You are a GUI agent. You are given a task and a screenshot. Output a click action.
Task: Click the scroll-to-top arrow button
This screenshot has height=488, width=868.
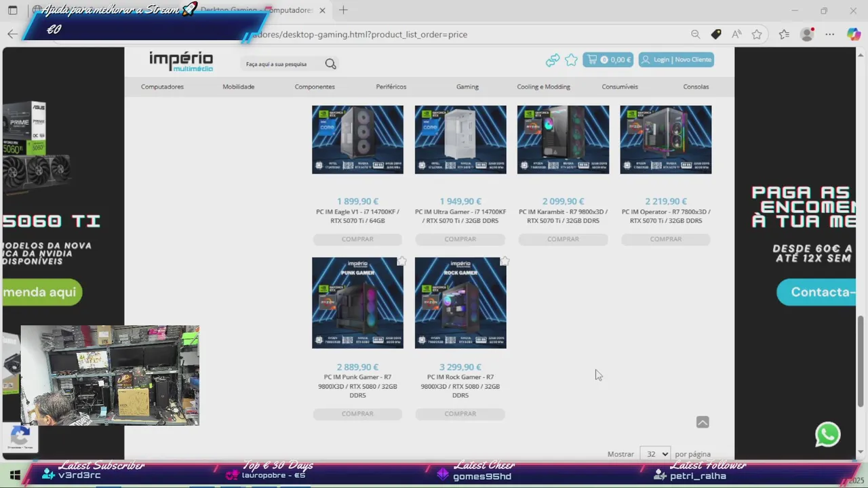[x=703, y=422]
